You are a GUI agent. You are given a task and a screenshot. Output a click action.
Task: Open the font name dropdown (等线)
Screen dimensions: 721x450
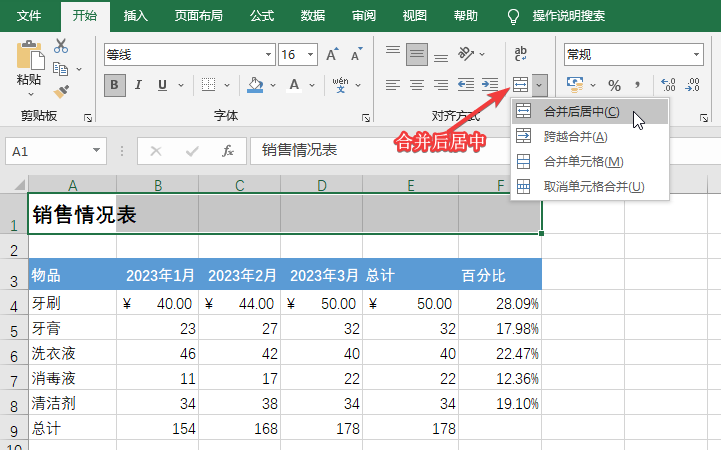pyautogui.click(x=268, y=55)
